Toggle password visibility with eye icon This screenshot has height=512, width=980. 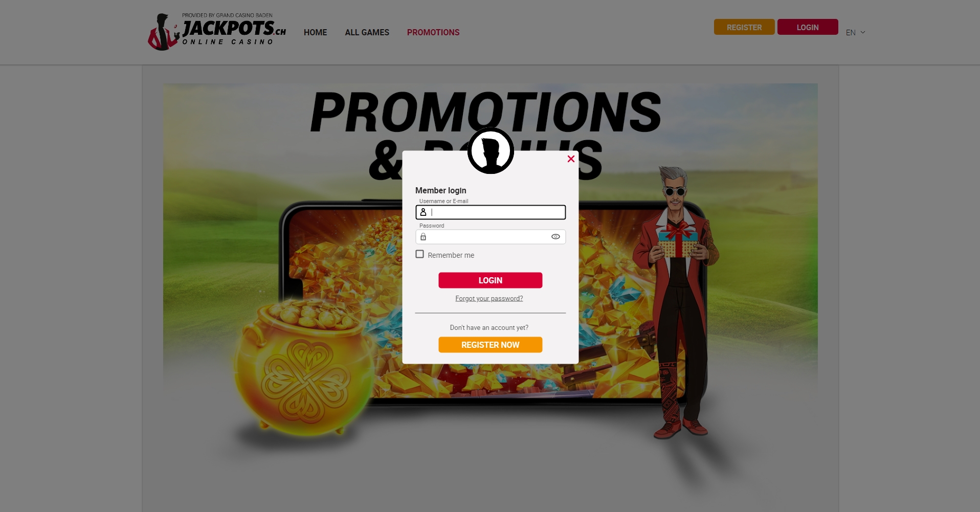click(555, 237)
